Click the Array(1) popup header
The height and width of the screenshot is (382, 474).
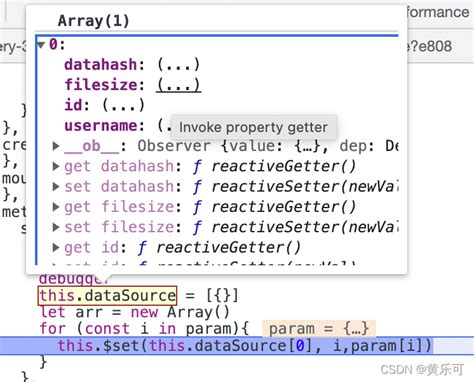pyautogui.click(x=93, y=21)
